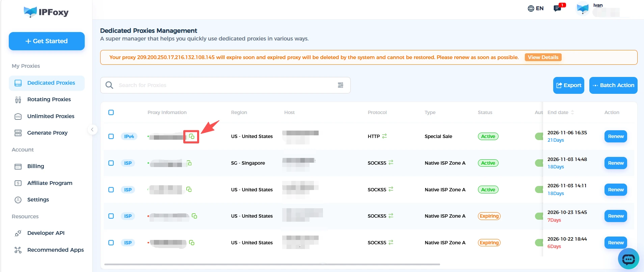
Task: Click the Get Started button
Action: tap(47, 41)
